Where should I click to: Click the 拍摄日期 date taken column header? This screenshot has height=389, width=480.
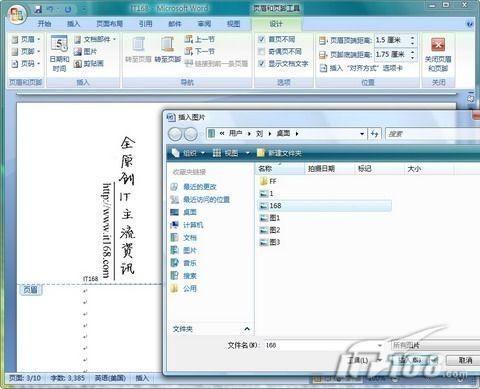click(x=330, y=169)
